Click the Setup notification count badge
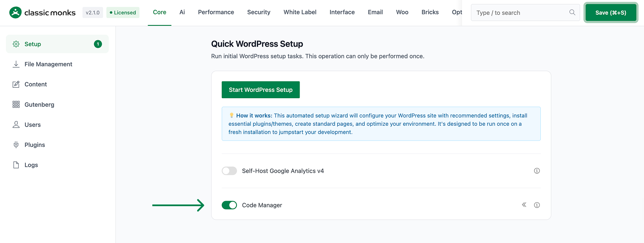 coord(98,44)
